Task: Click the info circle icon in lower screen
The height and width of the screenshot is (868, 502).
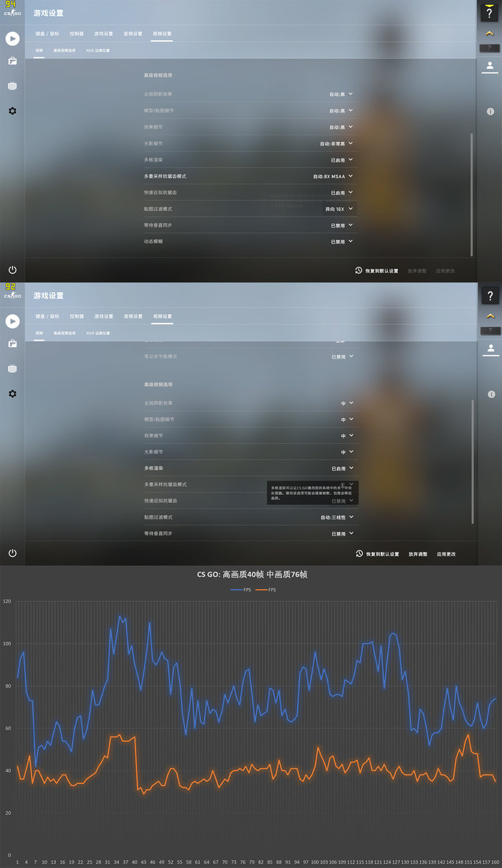Action: [491, 395]
